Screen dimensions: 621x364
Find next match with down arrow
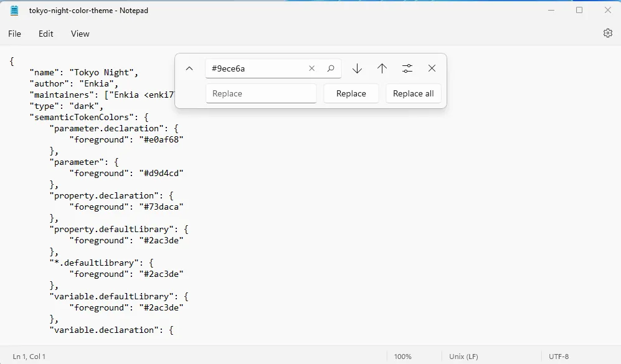(x=357, y=68)
